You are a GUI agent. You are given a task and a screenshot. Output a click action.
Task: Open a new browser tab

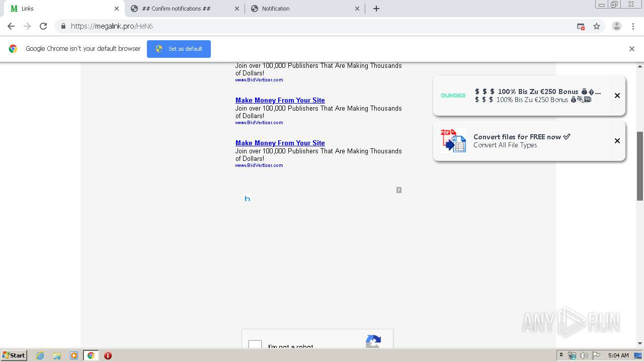pos(376,9)
